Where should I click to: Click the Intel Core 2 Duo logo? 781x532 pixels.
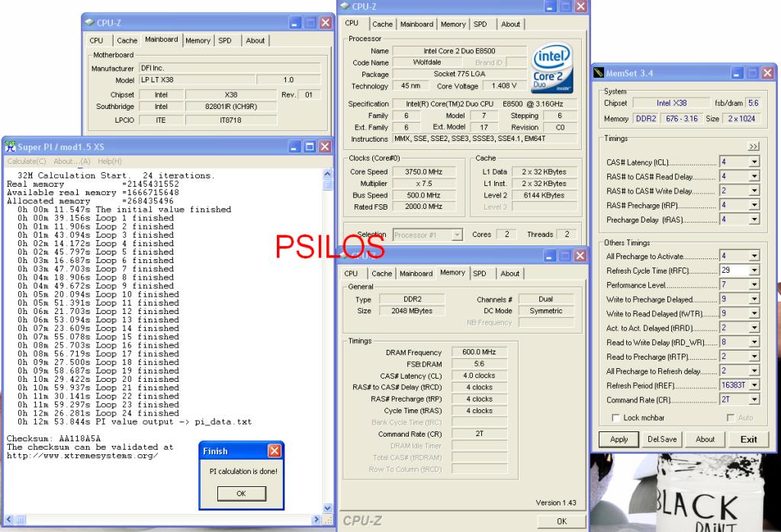tap(552, 68)
